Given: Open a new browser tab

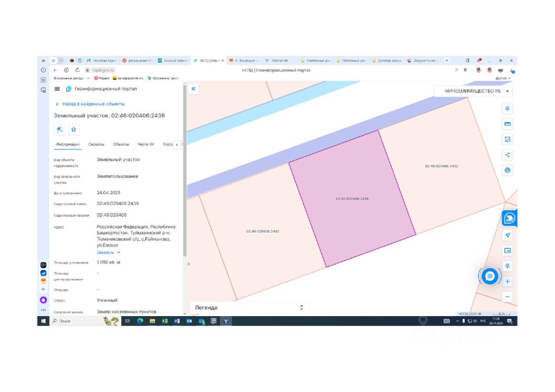Looking at the screenshot, I should coord(447,61).
